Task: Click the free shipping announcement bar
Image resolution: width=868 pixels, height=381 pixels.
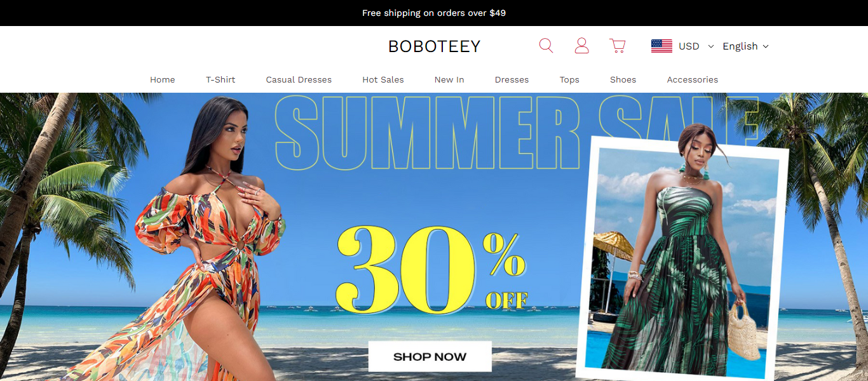Action: click(434, 13)
